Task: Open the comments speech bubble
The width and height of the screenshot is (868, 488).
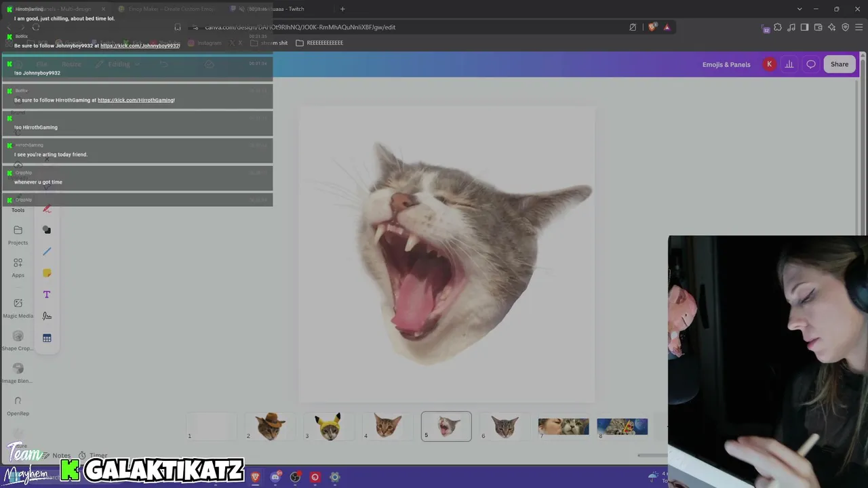Action: (811, 64)
